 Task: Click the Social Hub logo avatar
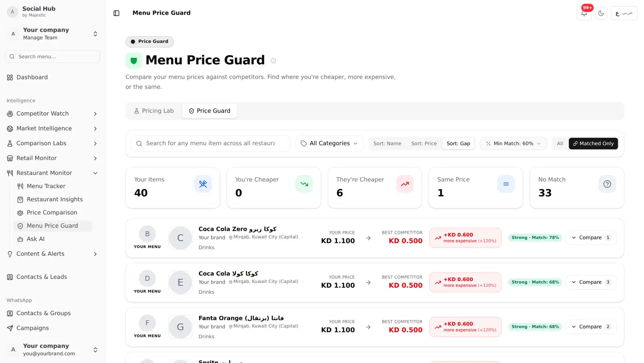click(12, 12)
